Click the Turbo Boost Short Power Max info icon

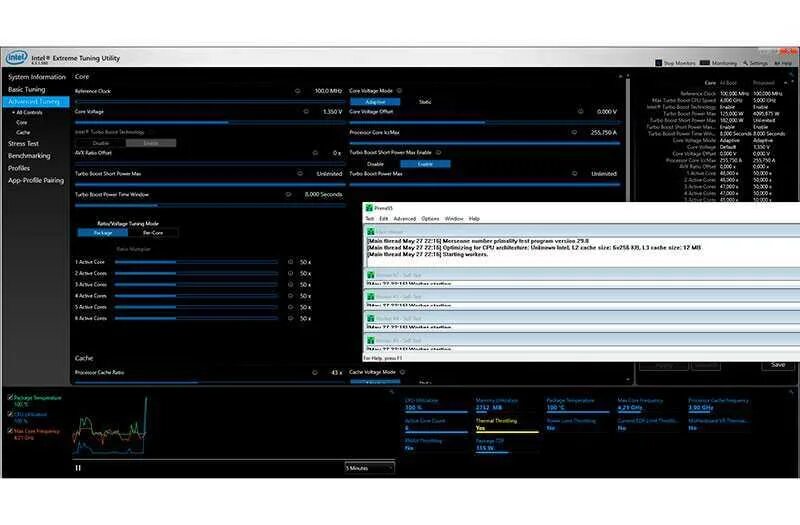point(300,173)
